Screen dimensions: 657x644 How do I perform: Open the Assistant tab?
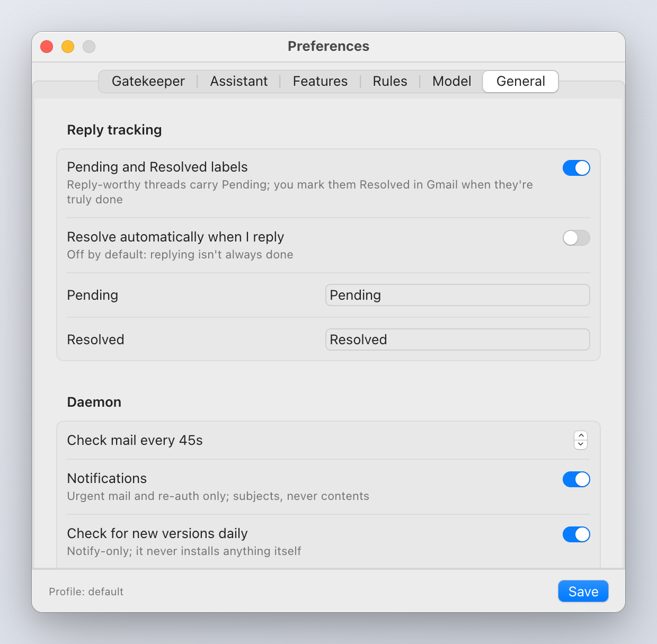(x=238, y=81)
